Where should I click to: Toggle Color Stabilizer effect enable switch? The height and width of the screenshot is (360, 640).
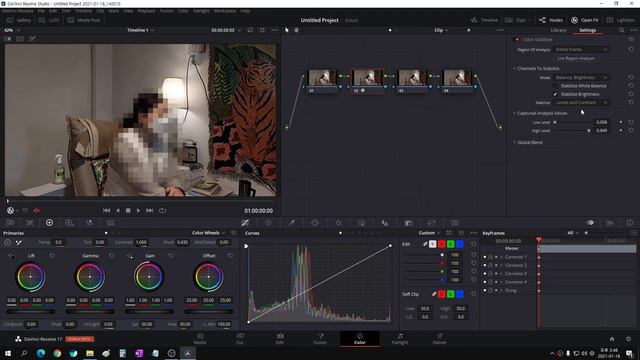coord(517,40)
